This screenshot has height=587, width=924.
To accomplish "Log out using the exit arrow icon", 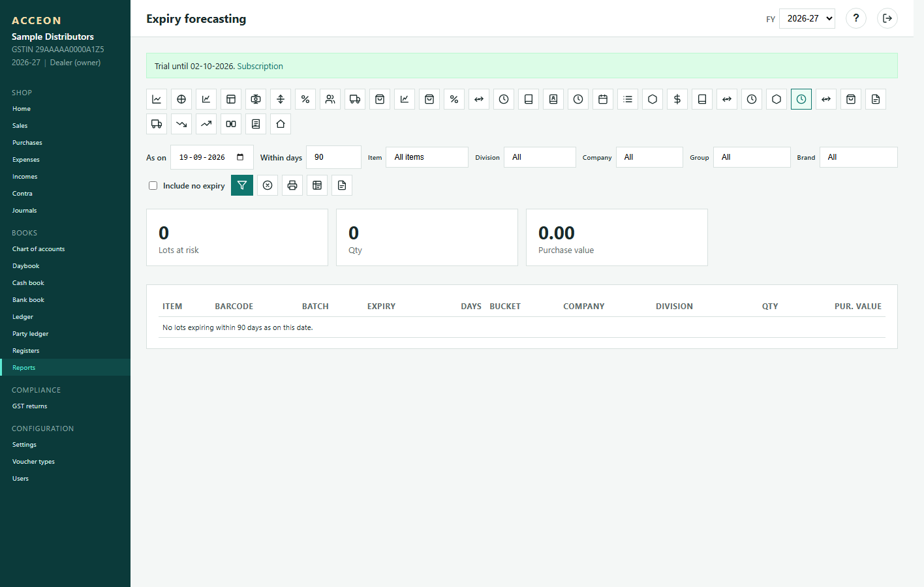I will 887,18.
